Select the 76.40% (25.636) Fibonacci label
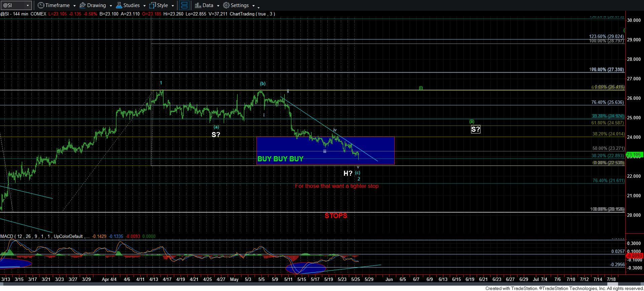 coord(608,102)
